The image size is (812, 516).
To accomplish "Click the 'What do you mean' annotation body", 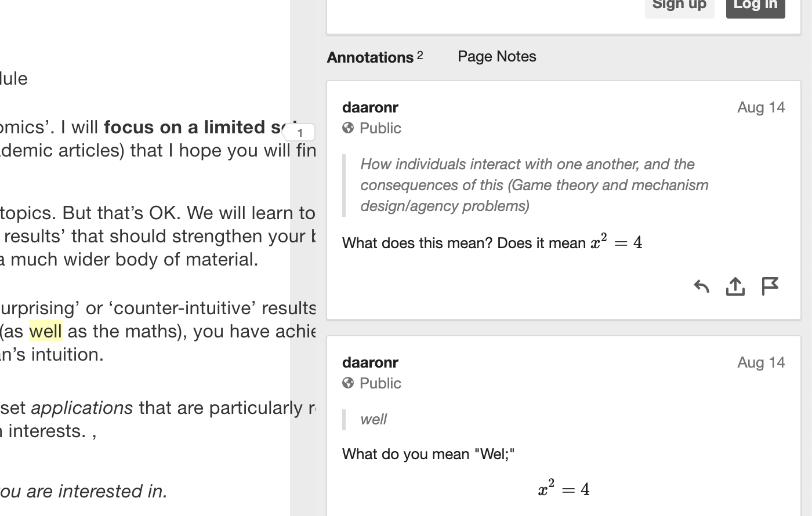I will (x=428, y=454).
